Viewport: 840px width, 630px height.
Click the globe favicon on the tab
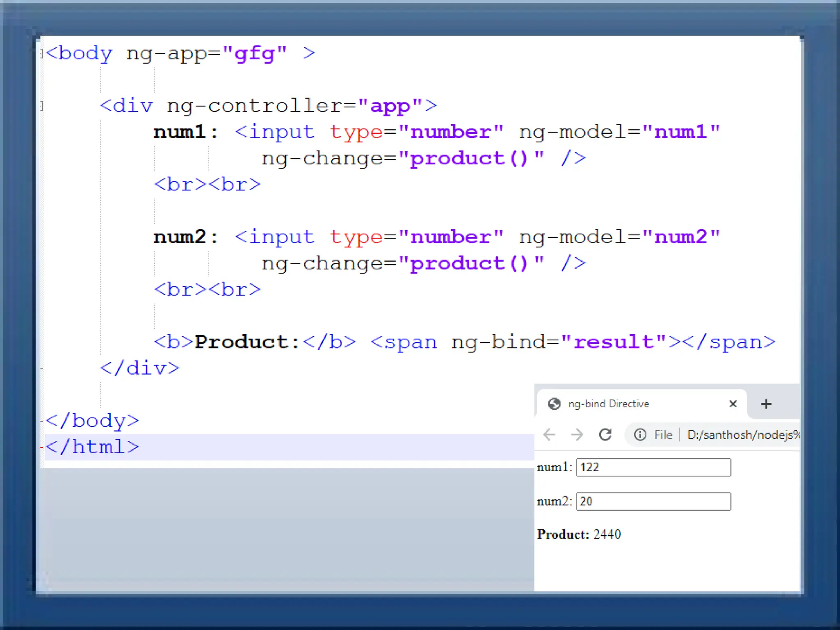(x=554, y=404)
